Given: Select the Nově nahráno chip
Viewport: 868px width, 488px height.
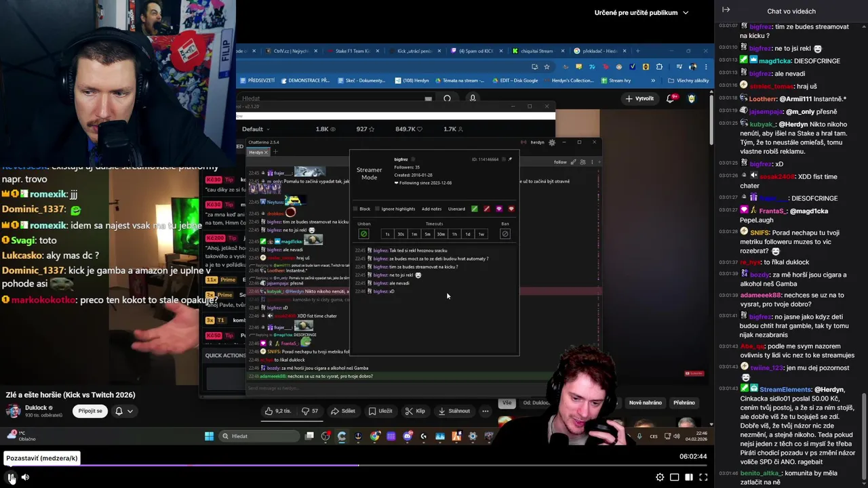Looking at the screenshot, I should pos(645,403).
